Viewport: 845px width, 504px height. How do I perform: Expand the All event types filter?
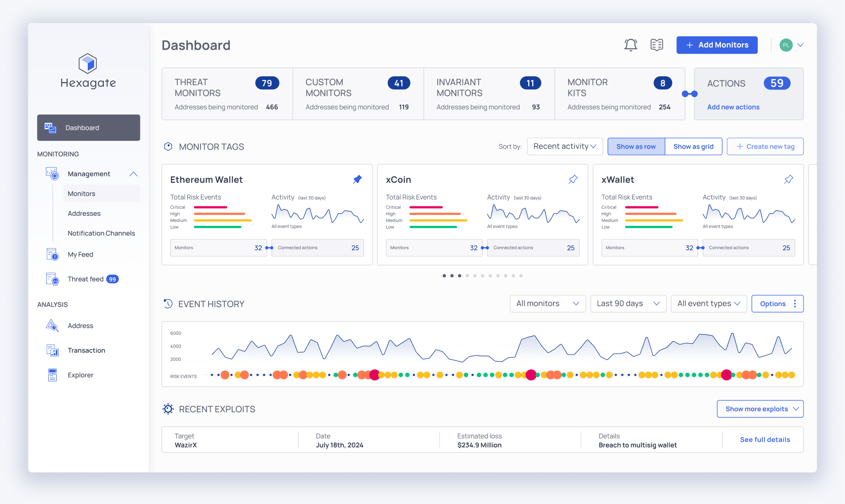(708, 304)
